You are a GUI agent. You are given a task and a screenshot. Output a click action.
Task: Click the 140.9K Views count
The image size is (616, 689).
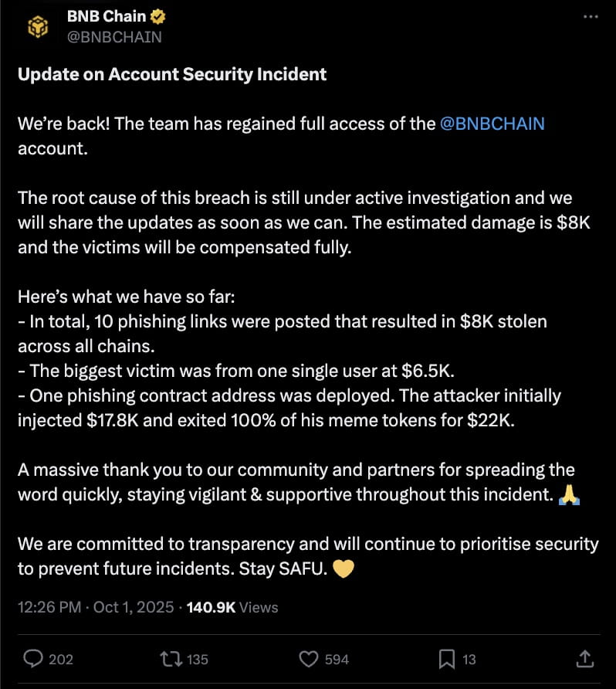pyautogui.click(x=232, y=607)
